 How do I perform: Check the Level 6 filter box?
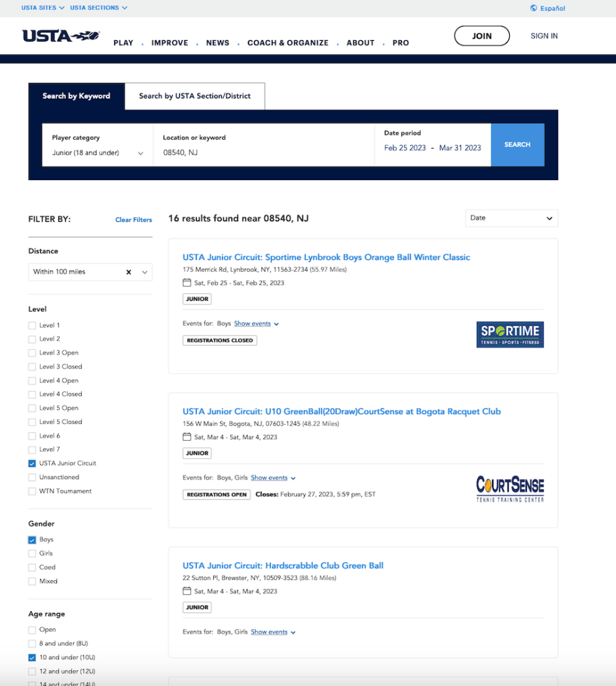click(x=32, y=436)
